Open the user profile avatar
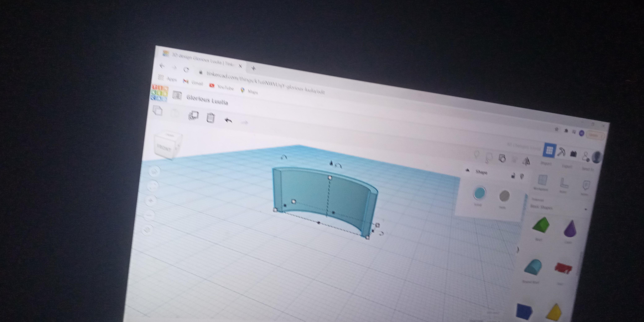The width and height of the screenshot is (644, 322). 597,157
